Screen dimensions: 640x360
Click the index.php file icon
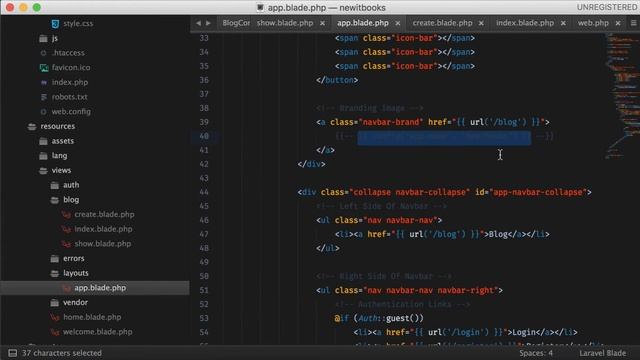click(44, 82)
